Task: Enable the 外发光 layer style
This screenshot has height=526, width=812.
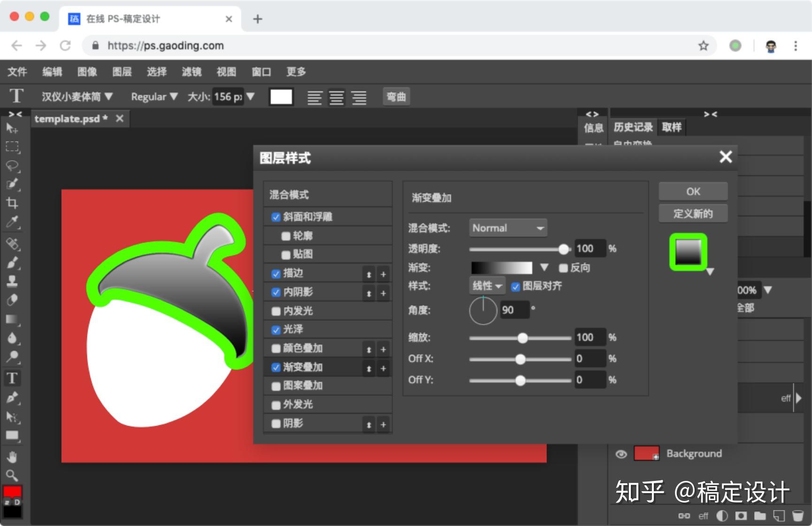Action: [276, 405]
